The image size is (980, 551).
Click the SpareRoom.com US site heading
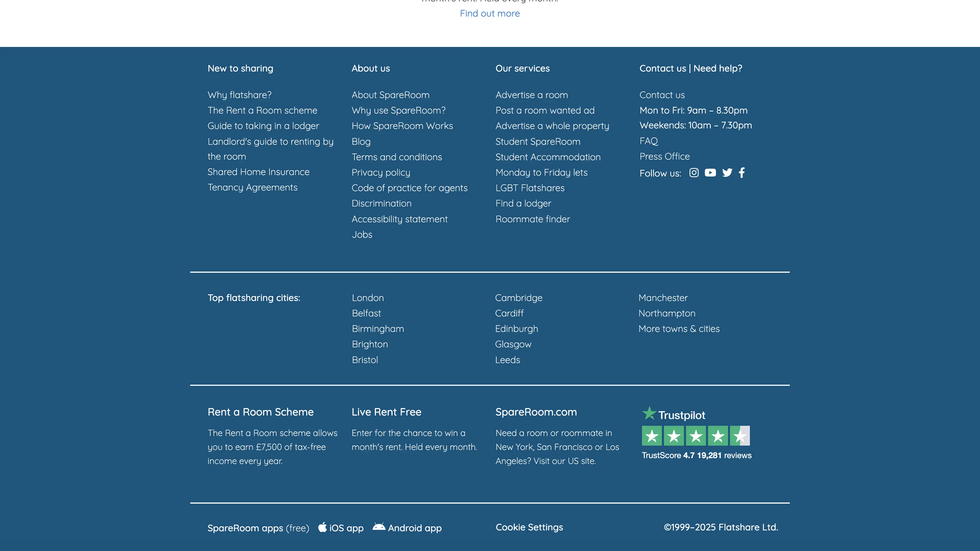tap(536, 412)
